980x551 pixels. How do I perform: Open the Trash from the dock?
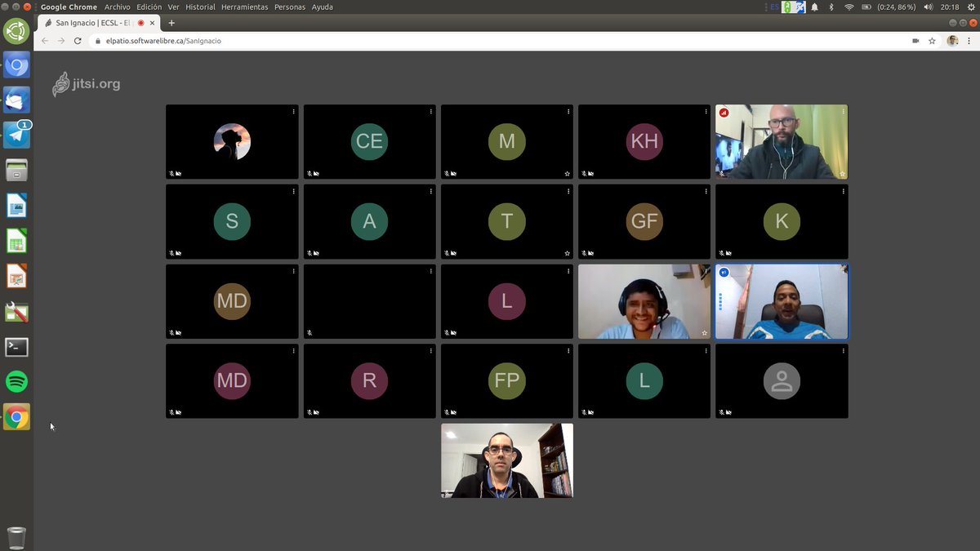(x=16, y=538)
